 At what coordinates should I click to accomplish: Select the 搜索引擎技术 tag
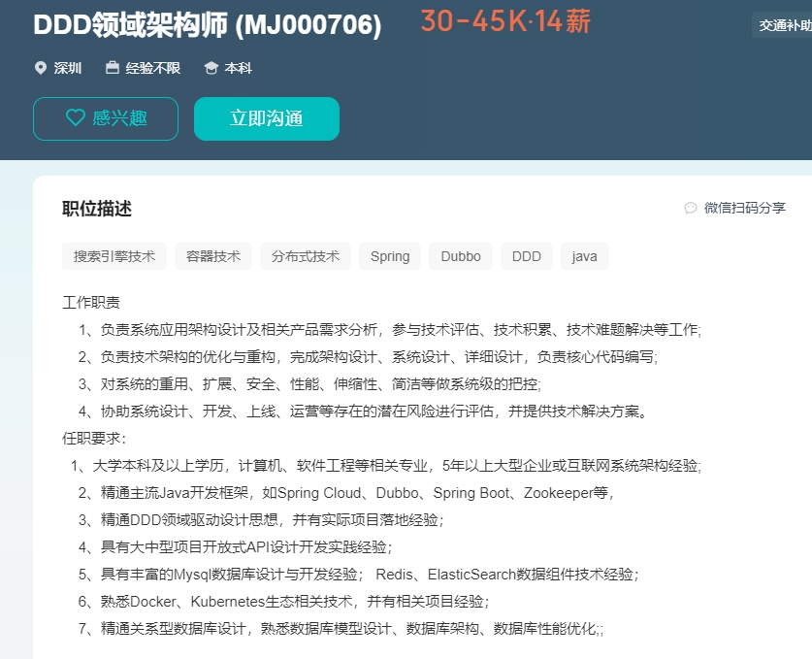click(114, 256)
